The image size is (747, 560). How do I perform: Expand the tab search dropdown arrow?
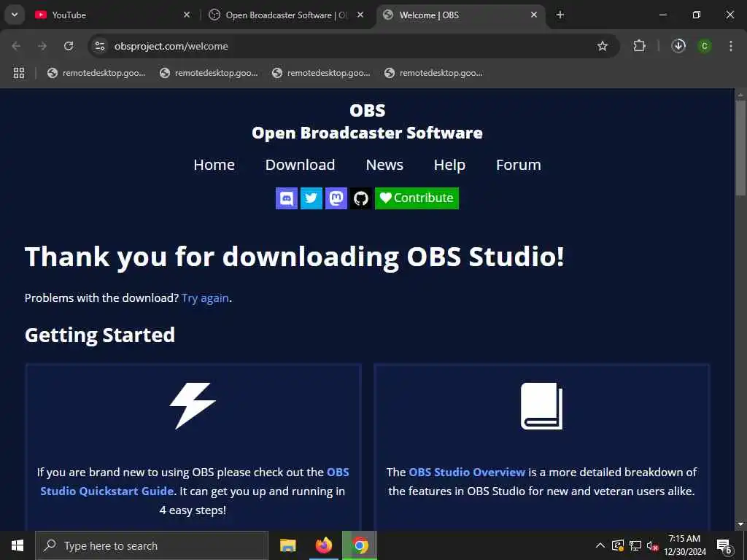[15, 15]
